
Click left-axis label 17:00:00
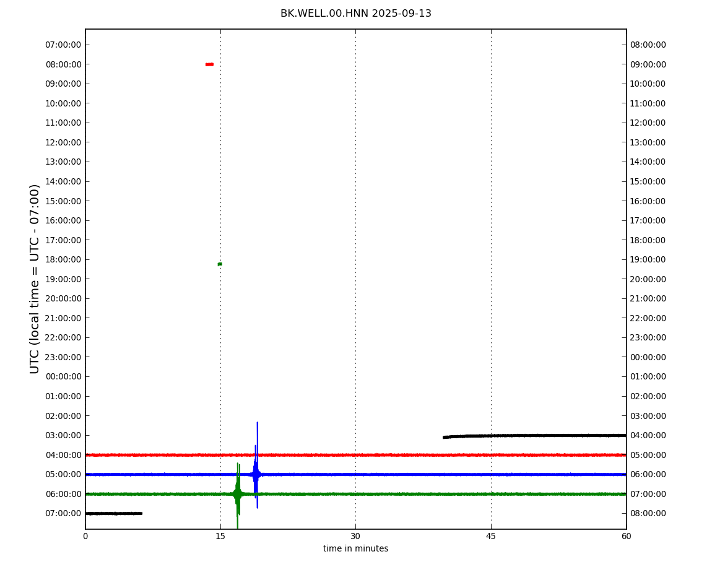pos(64,240)
